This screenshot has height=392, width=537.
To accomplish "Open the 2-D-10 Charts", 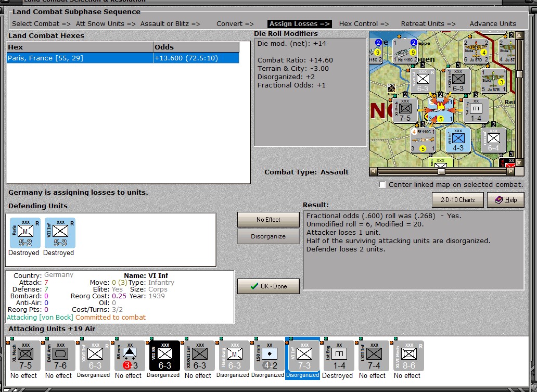I will 457,200.
